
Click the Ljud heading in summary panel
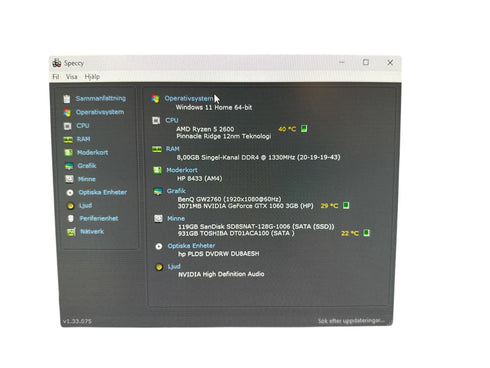(x=174, y=266)
